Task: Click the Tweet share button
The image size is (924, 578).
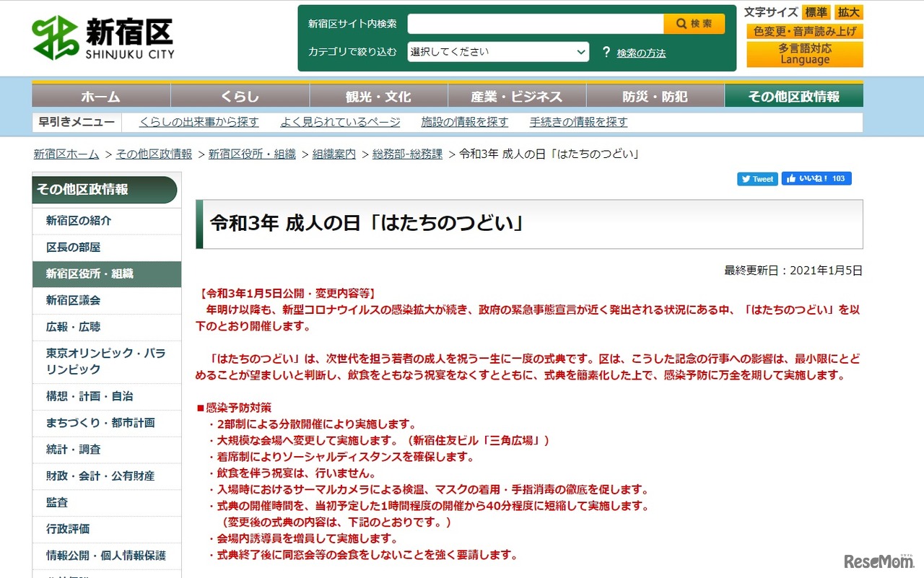Action: (x=757, y=179)
